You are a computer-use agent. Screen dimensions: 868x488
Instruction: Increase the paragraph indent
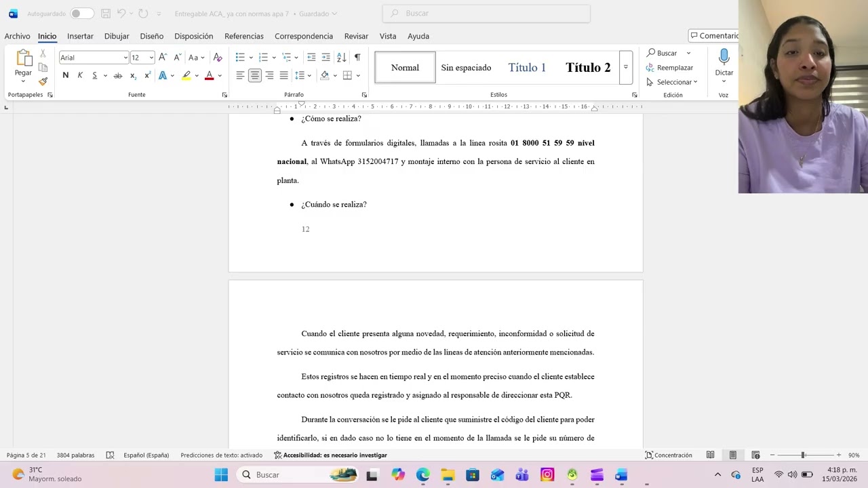pyautogui.click(x=326, y=58)
